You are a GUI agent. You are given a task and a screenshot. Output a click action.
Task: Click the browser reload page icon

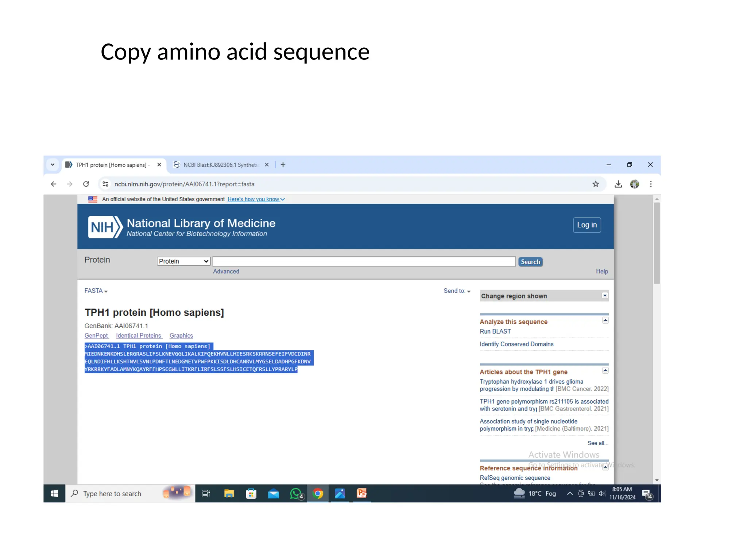[86, 184]
